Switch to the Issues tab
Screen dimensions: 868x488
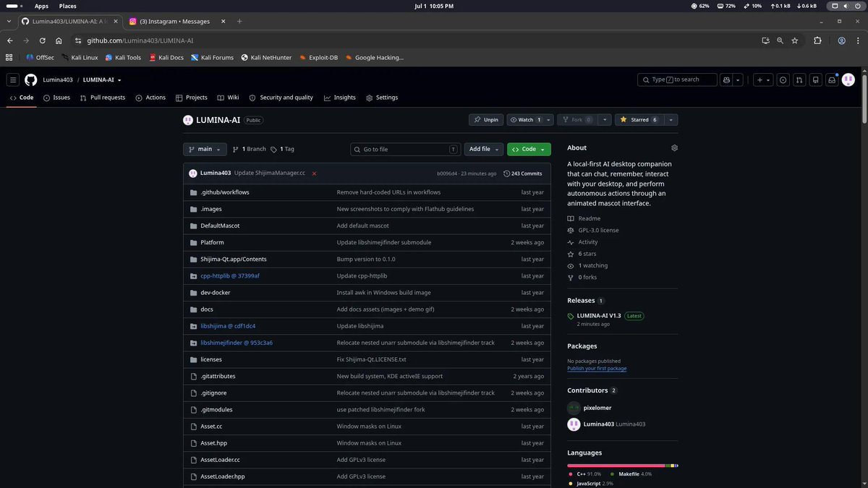coord(56,98)
